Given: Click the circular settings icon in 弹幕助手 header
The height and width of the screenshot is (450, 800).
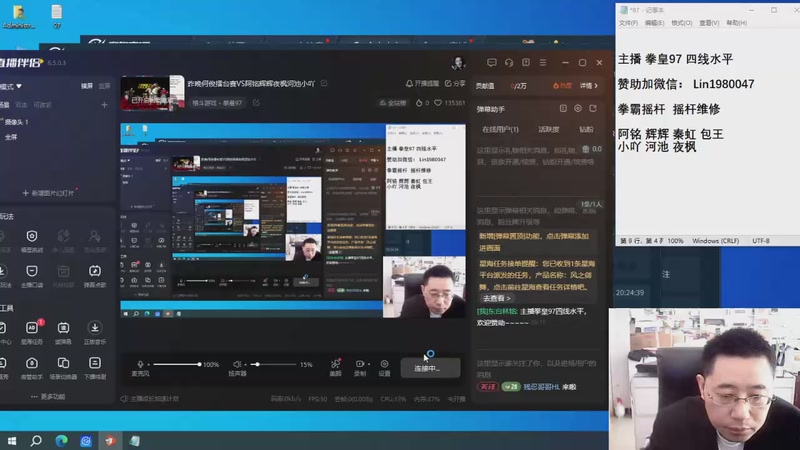Looking at the screenshot, I should [x=578, y=108].
